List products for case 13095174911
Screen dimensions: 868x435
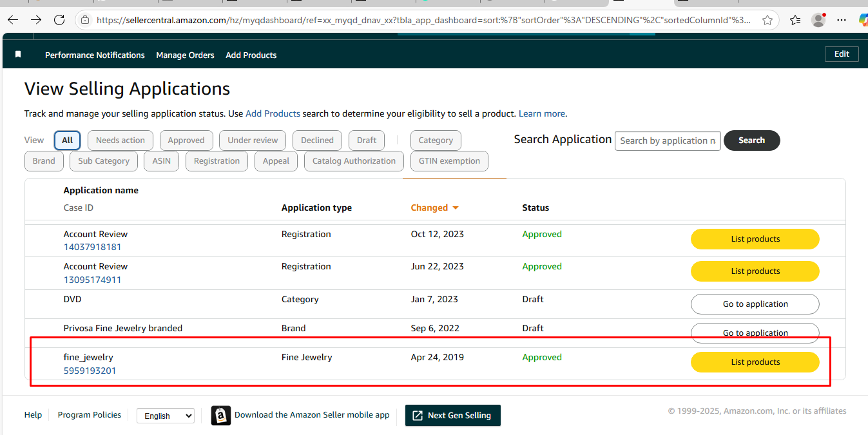[755, 271]
